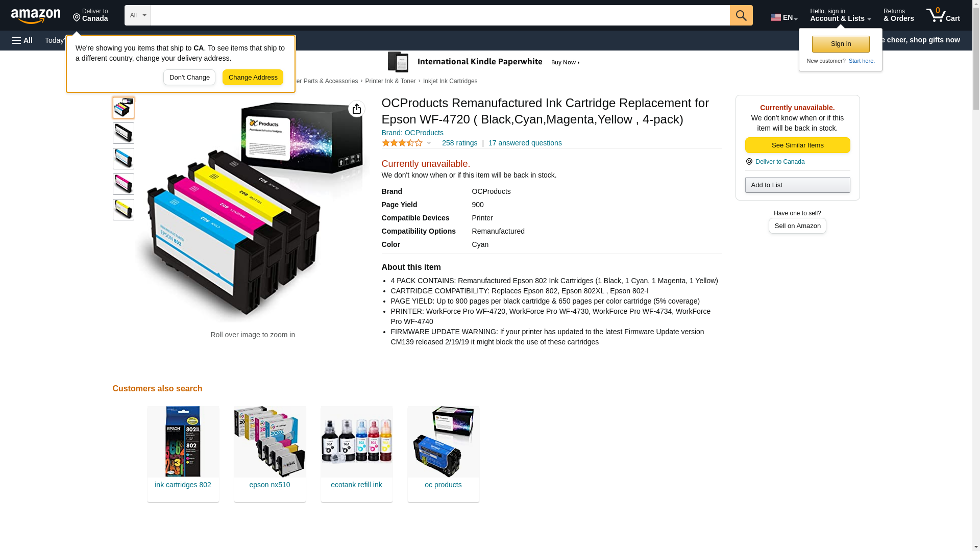Click the Change Address button
Image resolution: width=980 pixels, height=551 pixels.
253,78
